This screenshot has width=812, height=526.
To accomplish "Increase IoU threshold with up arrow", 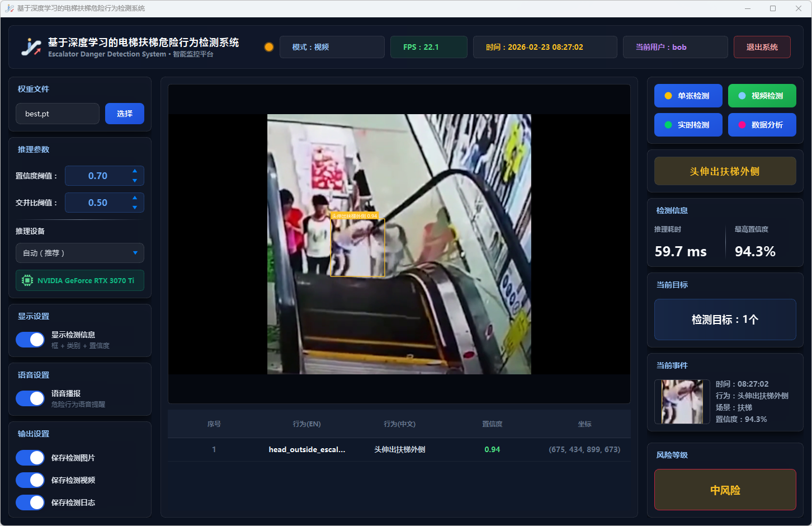I will (x=135, y=198).
